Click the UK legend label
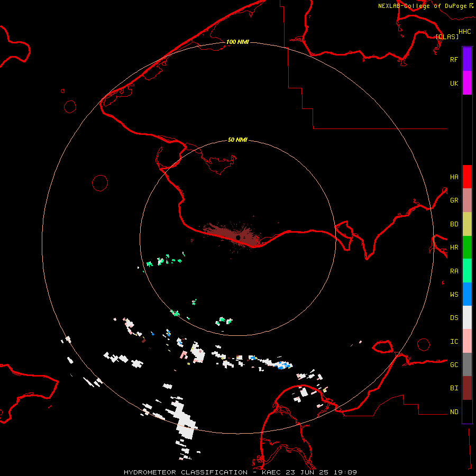Image resolution: width=476 pixels, height=476 pixels. pos(454,83)
